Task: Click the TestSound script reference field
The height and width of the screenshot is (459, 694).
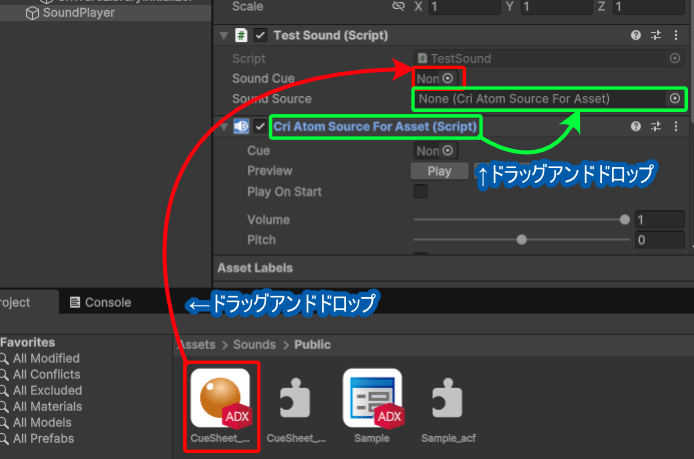Action: click(x=549, y=58)
